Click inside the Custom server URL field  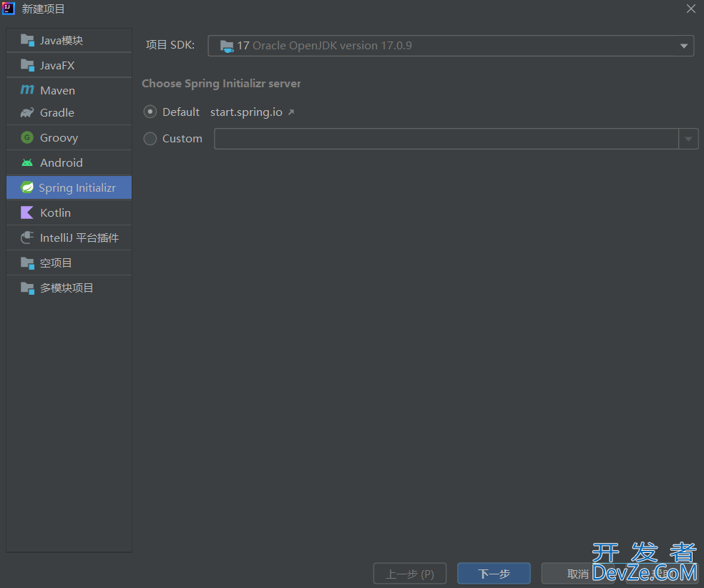(446, 139)
